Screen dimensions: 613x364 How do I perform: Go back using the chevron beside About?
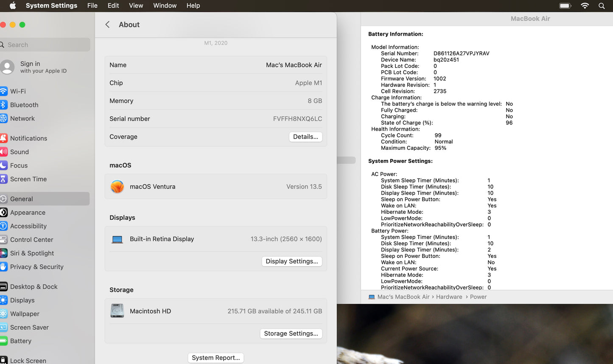tap(108, 25)
